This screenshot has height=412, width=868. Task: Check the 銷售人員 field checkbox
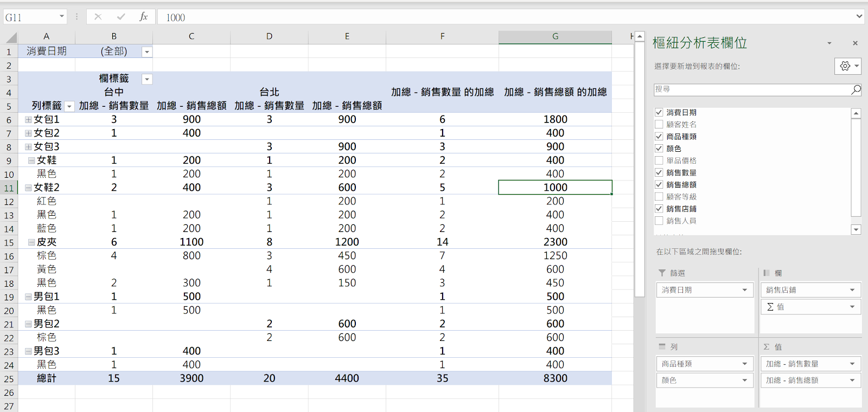coord(659,221)
